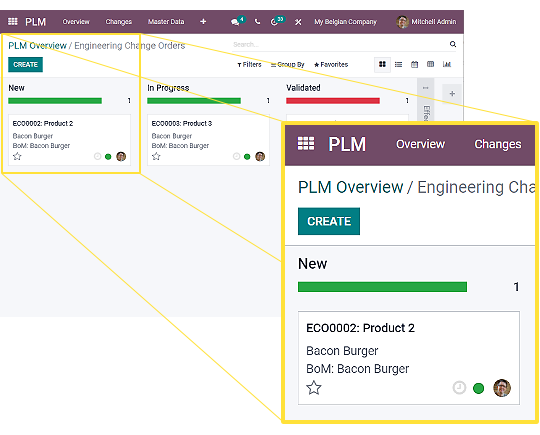Click CREATE in the zoomed inset

329,221
